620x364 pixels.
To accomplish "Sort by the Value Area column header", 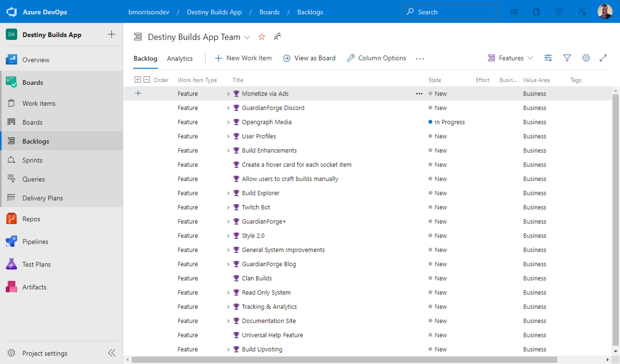I will (536, 80).
